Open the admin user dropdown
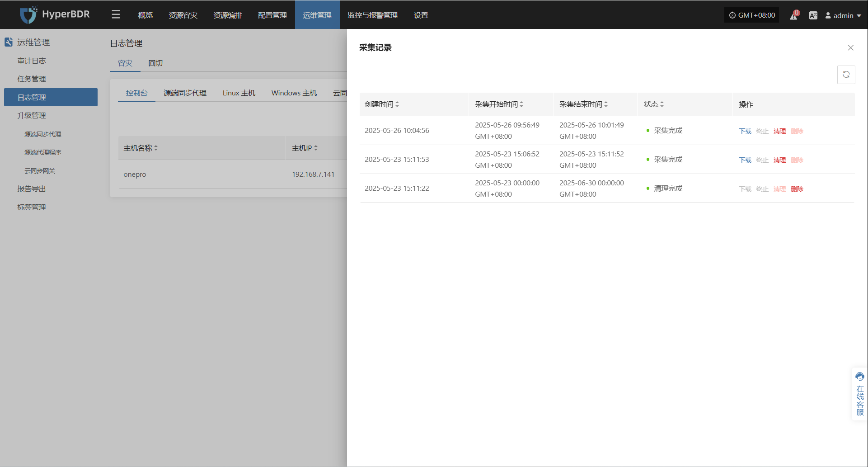 (843, 15)
